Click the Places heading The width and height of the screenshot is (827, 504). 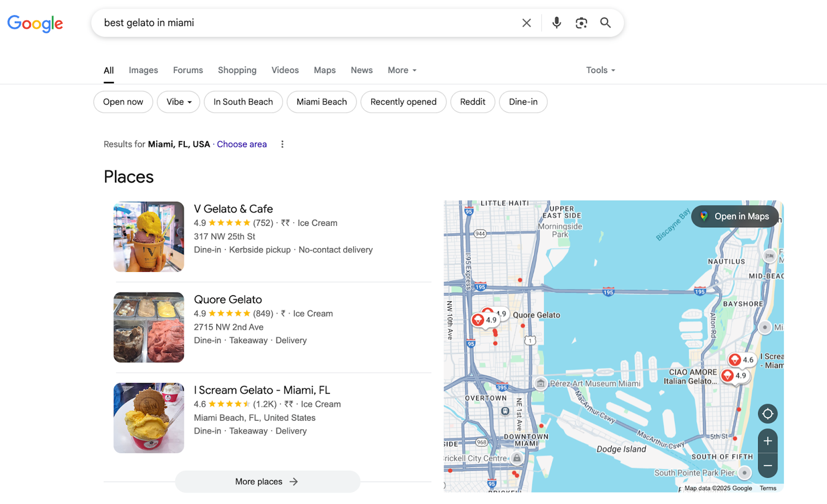point(129,177)
